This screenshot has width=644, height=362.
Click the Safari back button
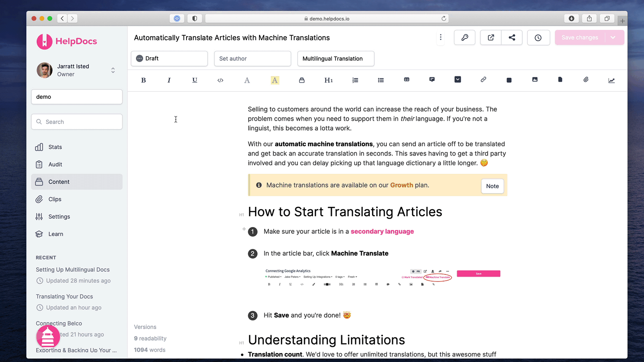pos(63,18)
